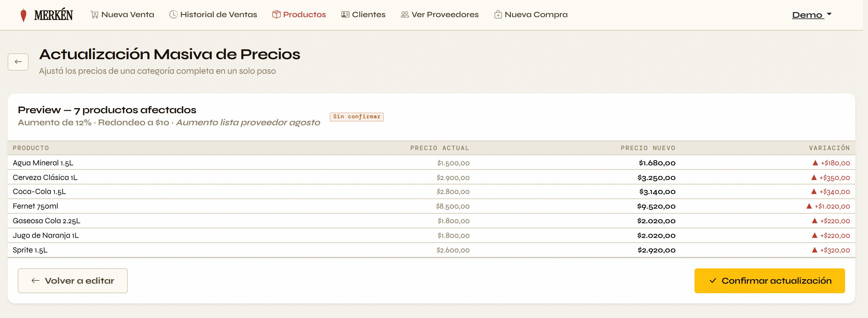The height and width of the screenshot is (318, 868).
Task: Click variation value +$320,00
Action: pos(835,250)
